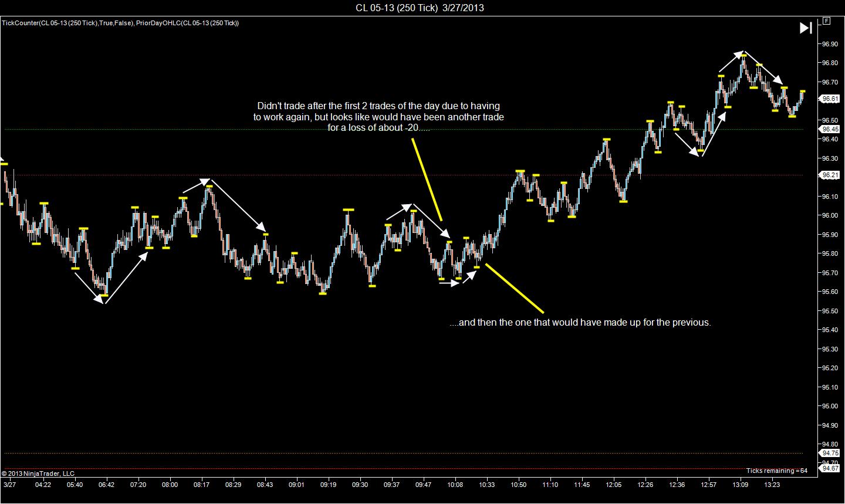
Task: Click the 09:47 time axis label
Action: tap(423, 485)
